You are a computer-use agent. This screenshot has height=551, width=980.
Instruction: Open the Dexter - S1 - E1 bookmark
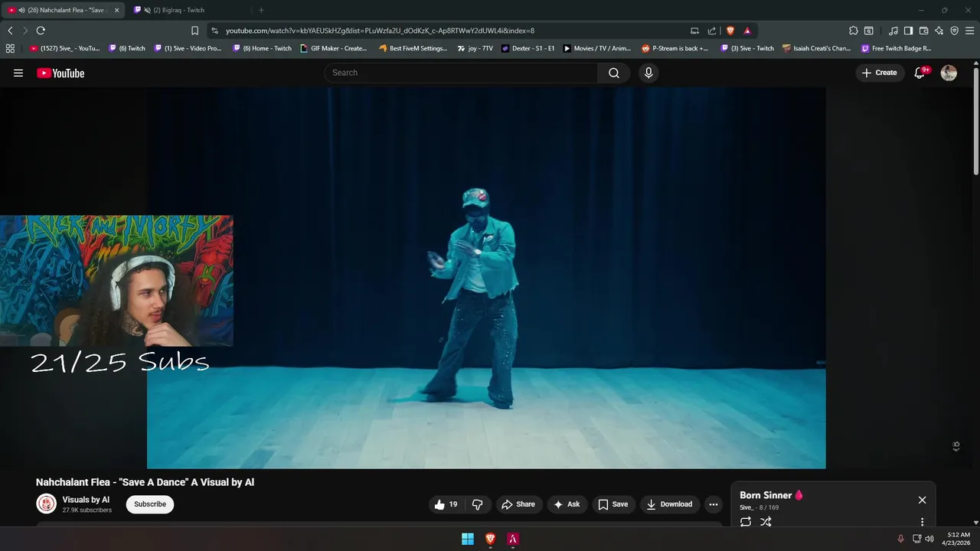[528, 48]
